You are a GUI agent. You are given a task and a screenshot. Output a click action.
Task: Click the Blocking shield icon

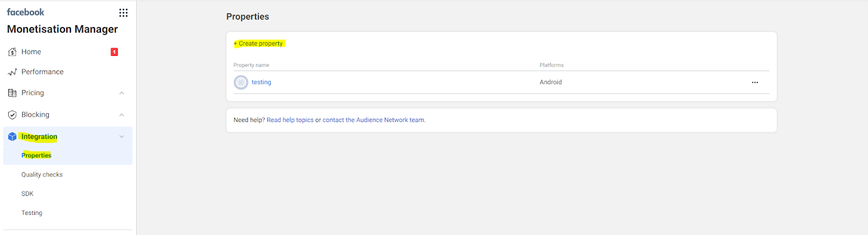coord(12,115)
